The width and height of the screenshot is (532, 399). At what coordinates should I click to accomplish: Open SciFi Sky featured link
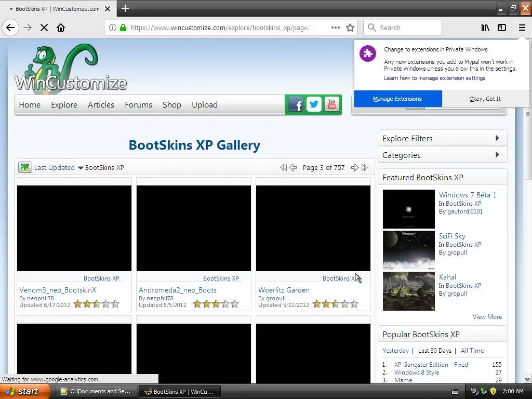click(x=452, y=236)
